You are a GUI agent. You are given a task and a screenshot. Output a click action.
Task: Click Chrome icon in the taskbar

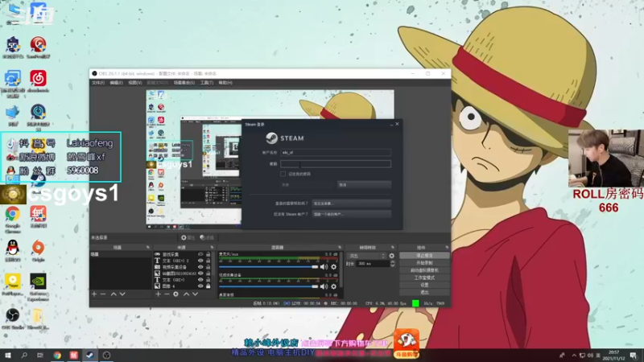pyautogui.click(x=57, y=356)
